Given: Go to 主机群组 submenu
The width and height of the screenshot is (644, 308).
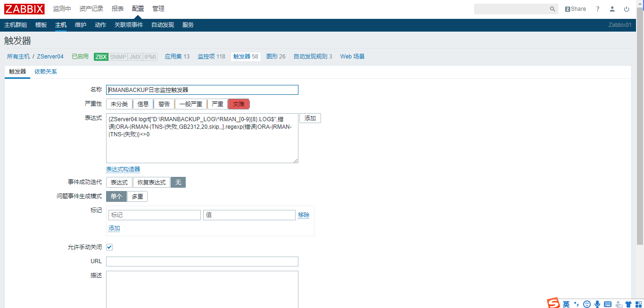Looking at the screenshot, I should click(x=16, y=25).
